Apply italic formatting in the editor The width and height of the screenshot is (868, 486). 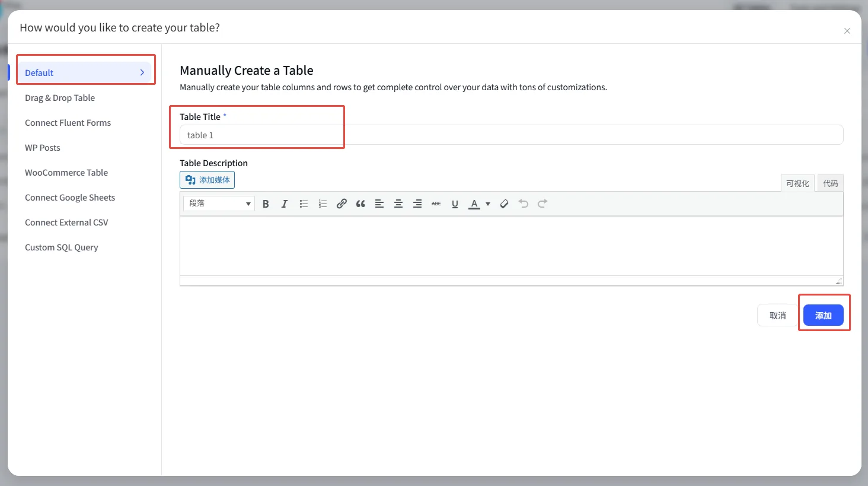(285, 204)
